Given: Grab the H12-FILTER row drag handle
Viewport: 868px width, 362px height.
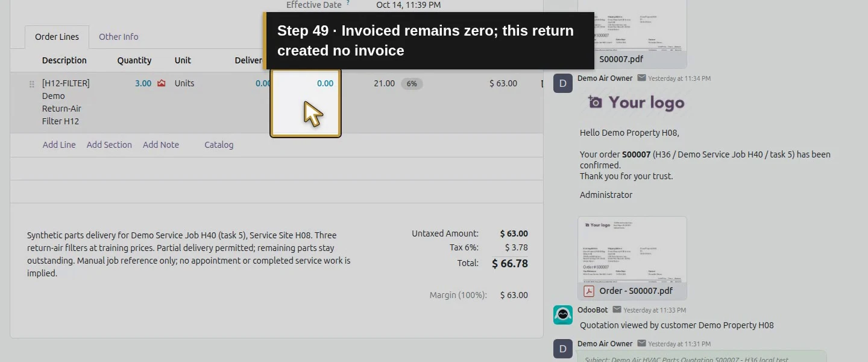Looking at the screenshot, I should click(x=32, y=84).
